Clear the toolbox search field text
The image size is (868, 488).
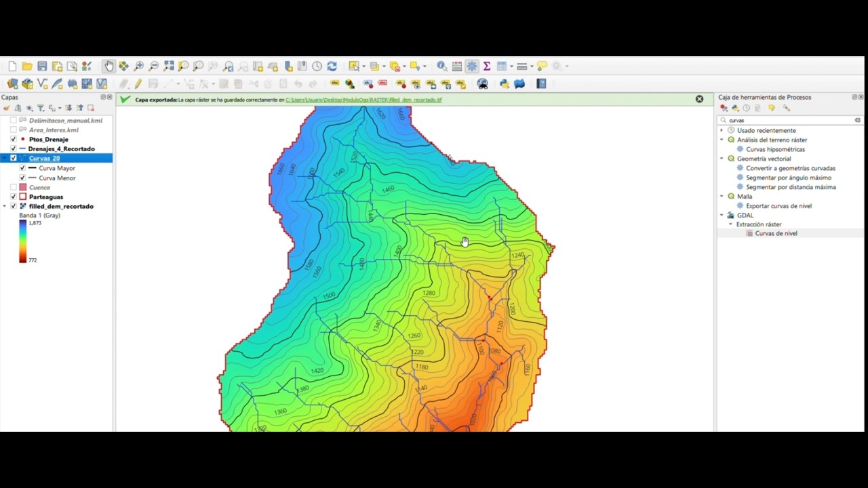857,120
